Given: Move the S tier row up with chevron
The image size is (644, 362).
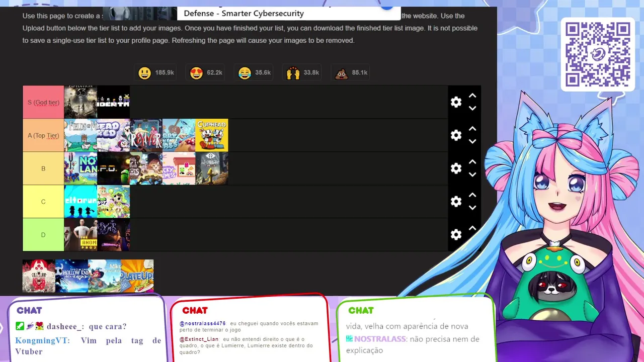Looking at the screenshot, I should tap(472, 96).
